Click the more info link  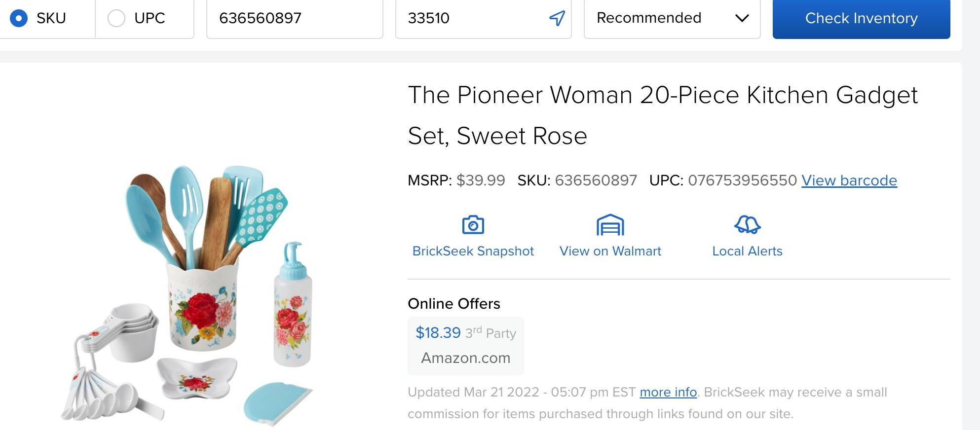tap(668, 392)
